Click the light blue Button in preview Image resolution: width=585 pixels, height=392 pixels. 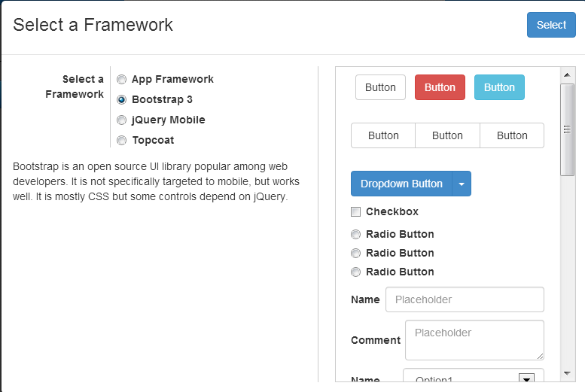coord(499,87)
